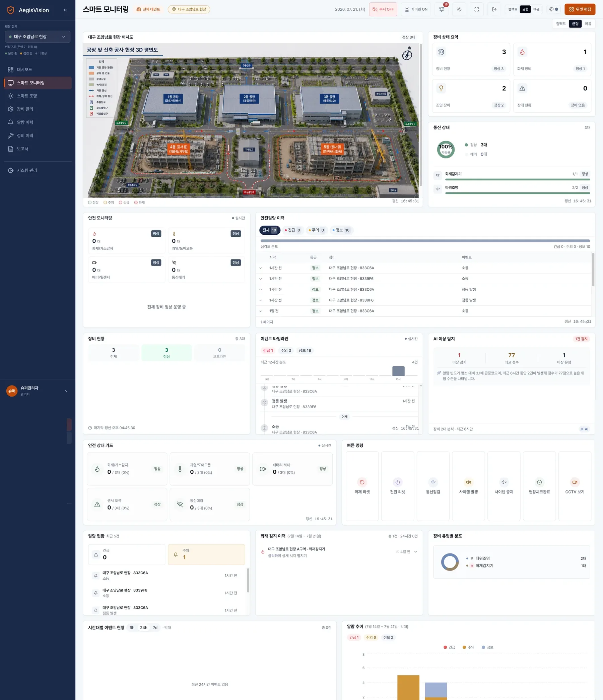Click the AI sparkle badge in AI 이상 탐지

(585, 429)
